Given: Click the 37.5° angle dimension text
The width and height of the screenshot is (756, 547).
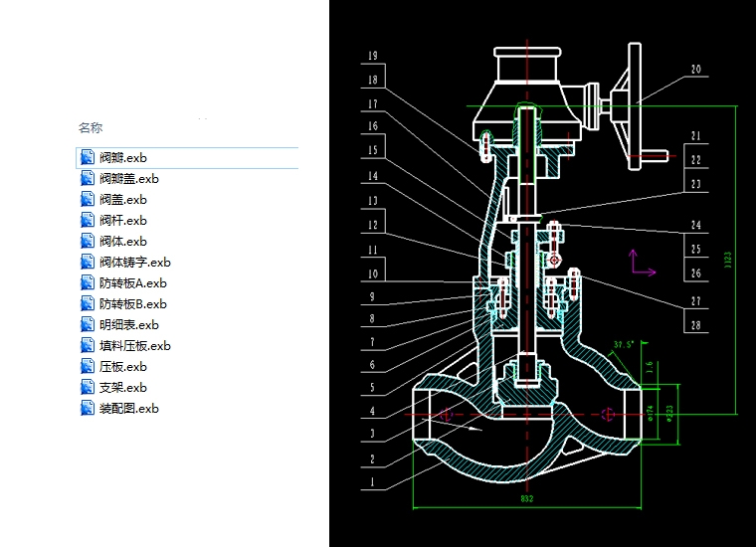Looking at the screenshot, I should tap(624, 345).
